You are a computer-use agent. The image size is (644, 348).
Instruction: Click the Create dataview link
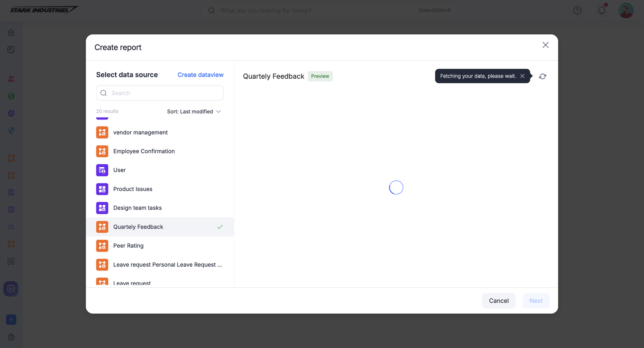[200, 75]
